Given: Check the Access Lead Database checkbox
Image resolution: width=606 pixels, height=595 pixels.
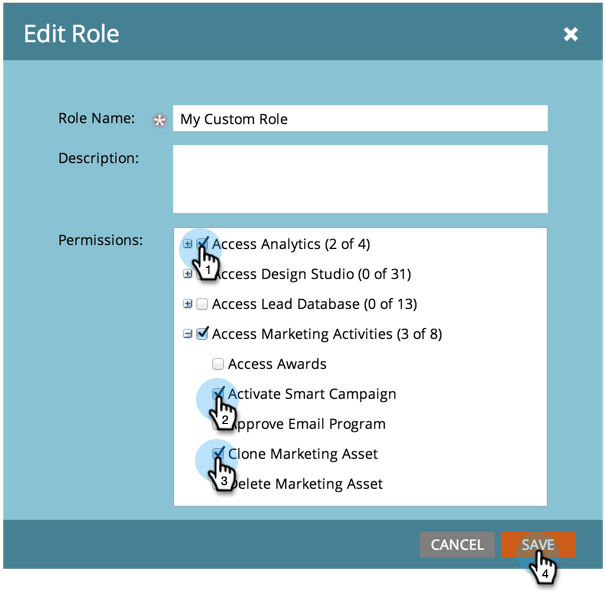Looking at the screenshot, I should pyautogui.click(x=202, y=304).
